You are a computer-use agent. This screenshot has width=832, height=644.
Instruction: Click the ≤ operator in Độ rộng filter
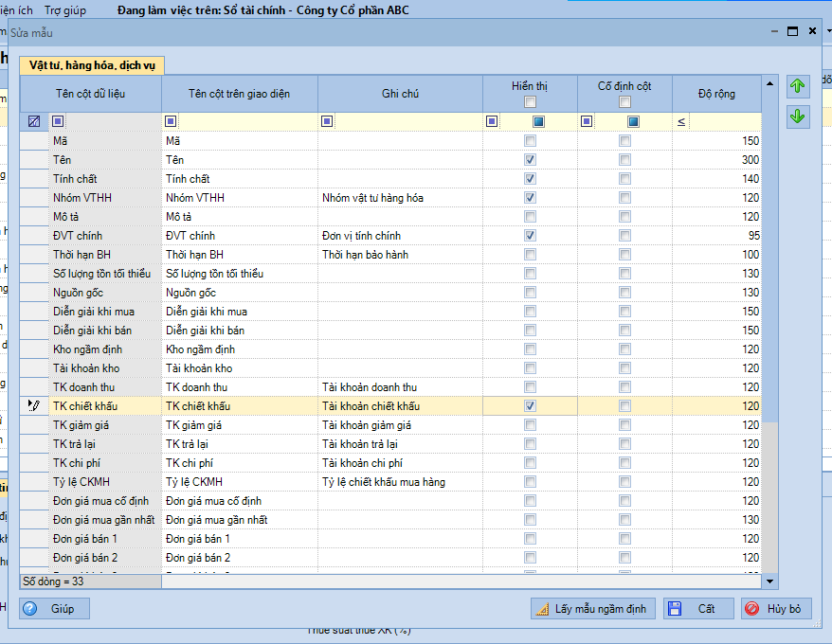click(681, 122)
